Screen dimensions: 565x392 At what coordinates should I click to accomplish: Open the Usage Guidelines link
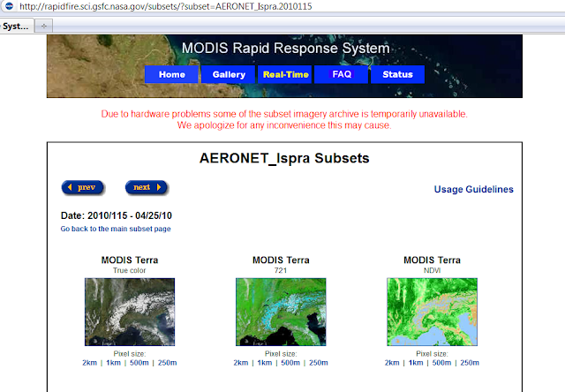(x=473, y=189)
